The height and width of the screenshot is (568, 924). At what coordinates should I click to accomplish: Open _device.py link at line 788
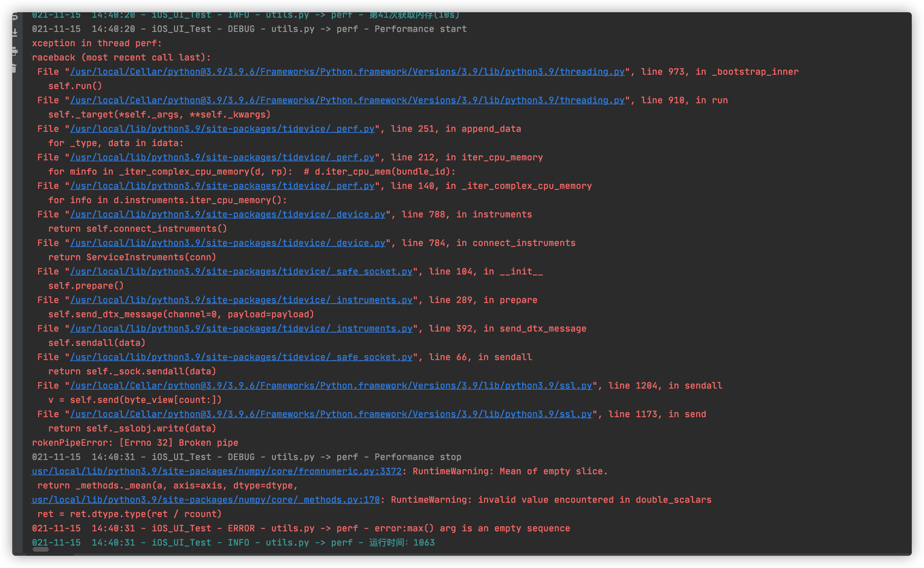pos(227,214)
